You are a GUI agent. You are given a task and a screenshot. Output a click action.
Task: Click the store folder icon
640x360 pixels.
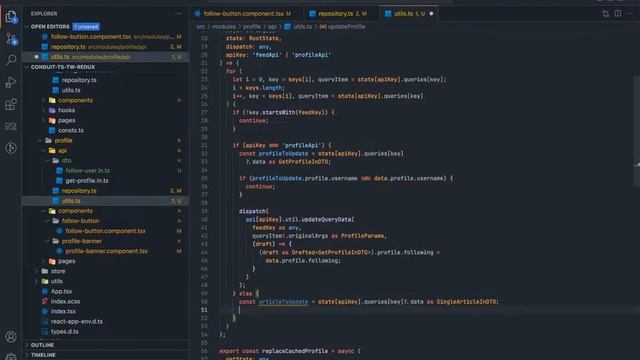(x=45, y=271)
